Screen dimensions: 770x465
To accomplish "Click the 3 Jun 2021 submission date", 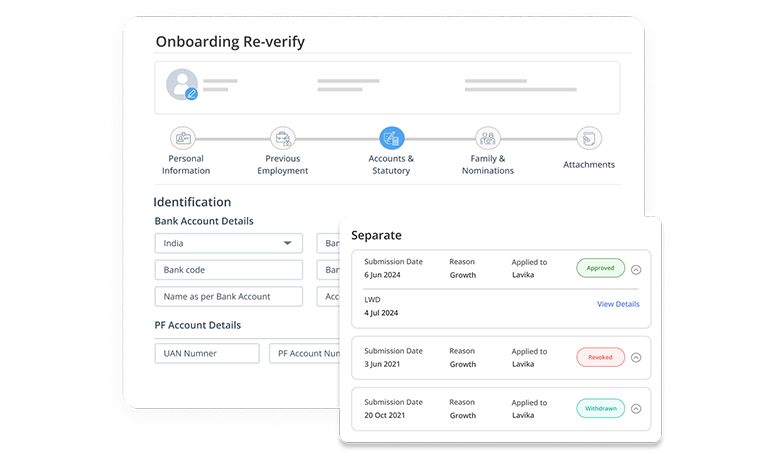I will tap(382, 364).
